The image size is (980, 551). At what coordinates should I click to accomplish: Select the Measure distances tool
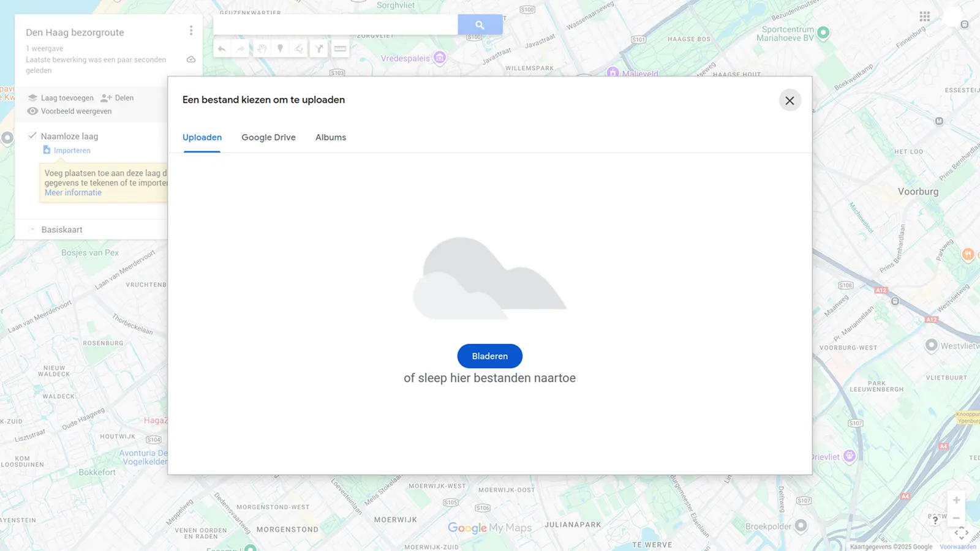(x=341, y=48)
